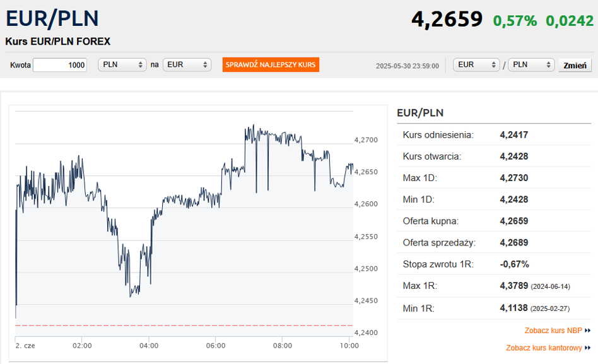598x364 pixels.
Task: Click the green 0,57% percentage change
Action: (515, 21)
